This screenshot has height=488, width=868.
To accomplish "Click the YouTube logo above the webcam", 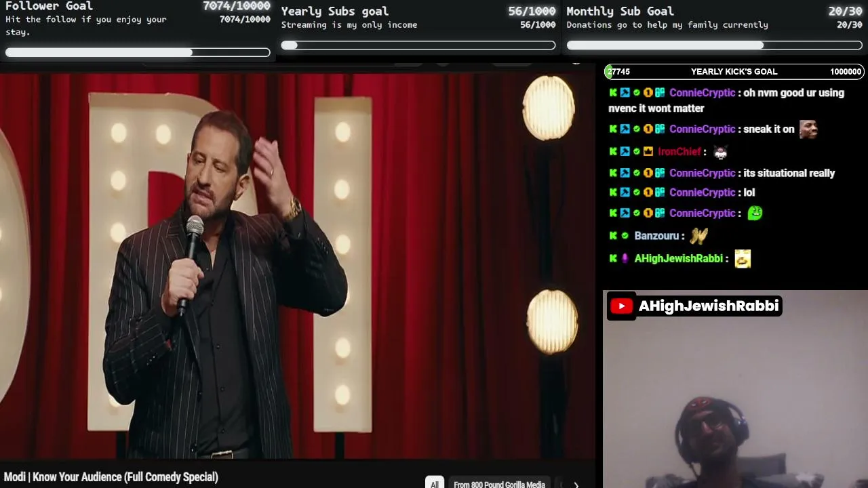I will coord(621,306).
